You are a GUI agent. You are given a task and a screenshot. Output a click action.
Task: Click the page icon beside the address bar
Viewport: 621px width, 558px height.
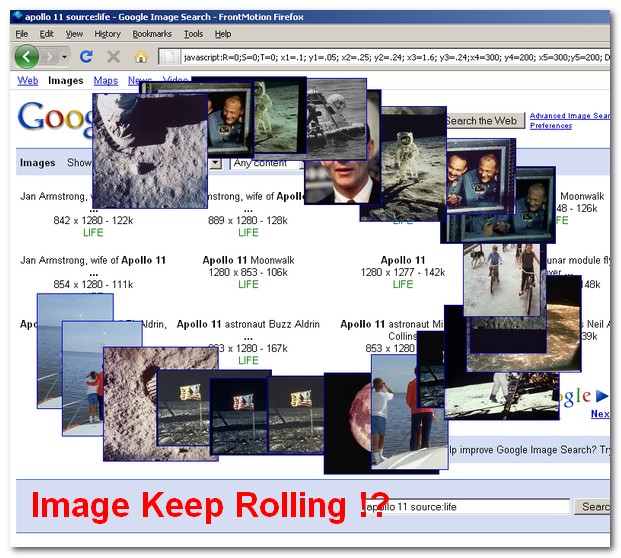click(169, 57)
